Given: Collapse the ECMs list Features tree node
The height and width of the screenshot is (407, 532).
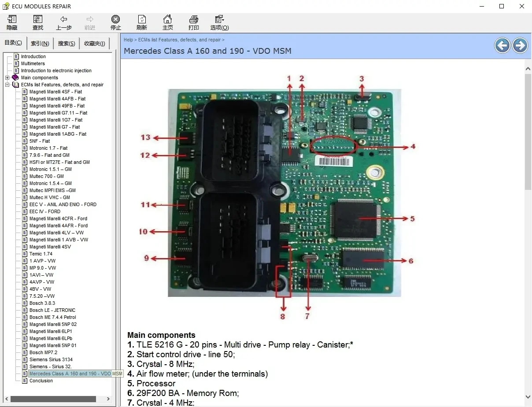Looking at the screenshot, I should tap(7, 85).
